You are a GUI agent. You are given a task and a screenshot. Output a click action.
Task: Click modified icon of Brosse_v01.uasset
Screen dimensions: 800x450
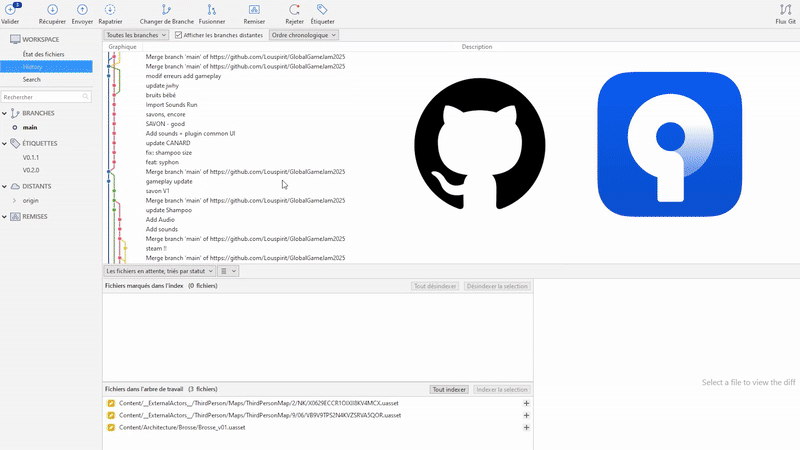coord(111,428)
